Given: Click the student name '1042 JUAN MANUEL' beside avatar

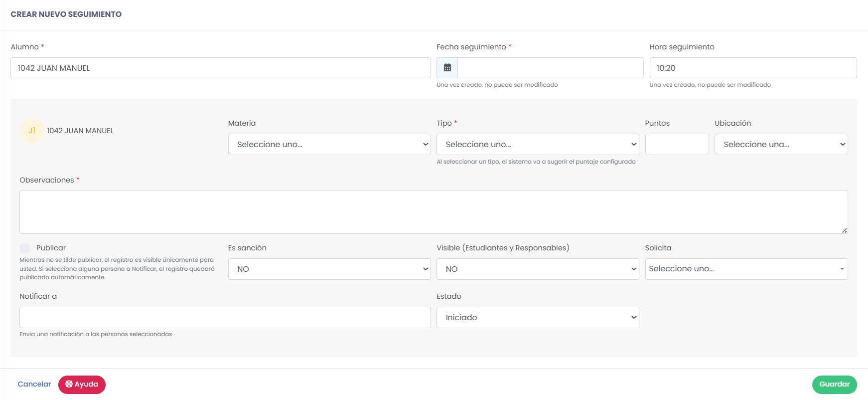Looking at the screenshot, I should pyautogui.click(x=80, y=131).
